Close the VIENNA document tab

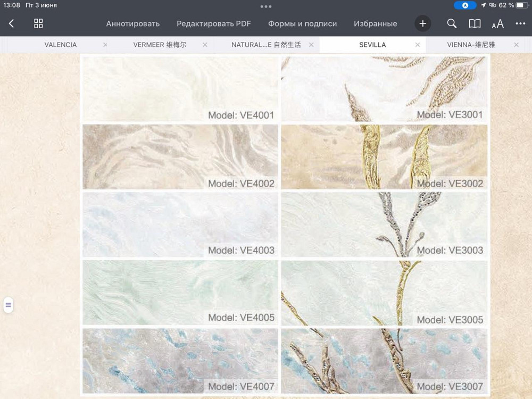(516, 45)
